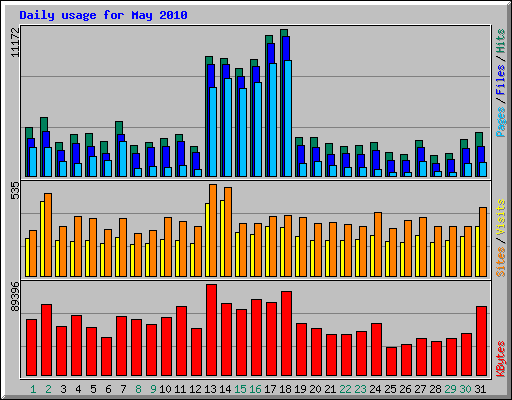The image size is (512, 400).
Task: Click day 24 on the x-axis
Action: [375, 389]
